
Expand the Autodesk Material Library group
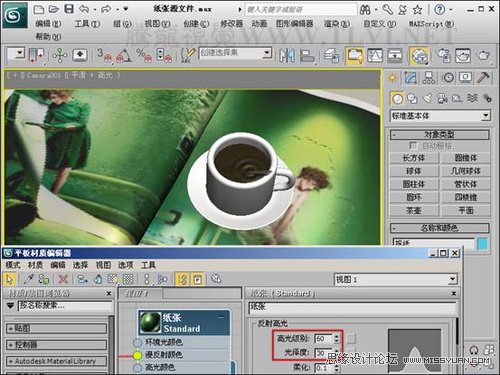pos(56,361)
